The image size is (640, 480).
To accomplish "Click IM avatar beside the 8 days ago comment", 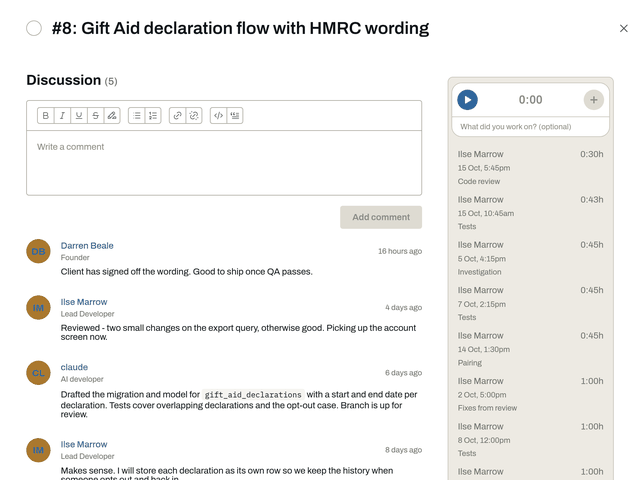I will pos(38,450).
